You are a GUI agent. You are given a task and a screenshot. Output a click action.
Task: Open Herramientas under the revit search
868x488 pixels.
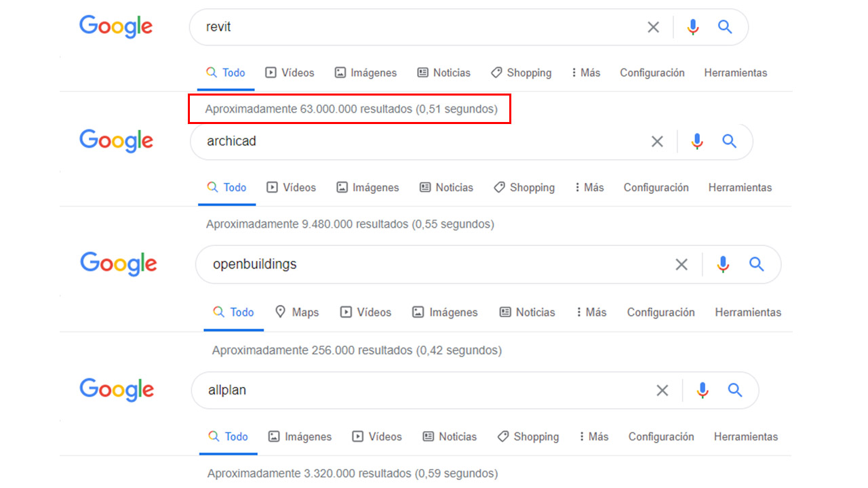(735, 73)
